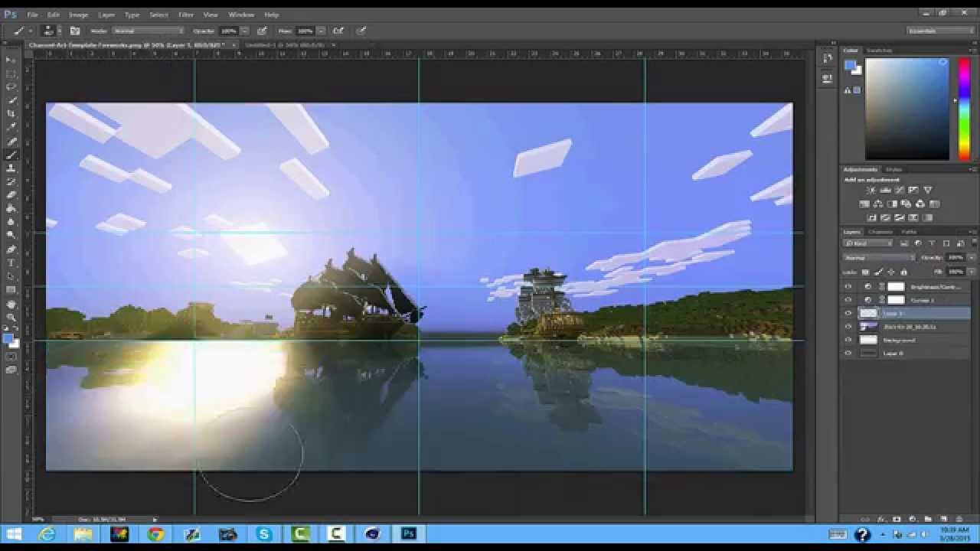Toggle Quick Mask mode in the toolbox
This screenshot has height=551, width=980.
11,357
